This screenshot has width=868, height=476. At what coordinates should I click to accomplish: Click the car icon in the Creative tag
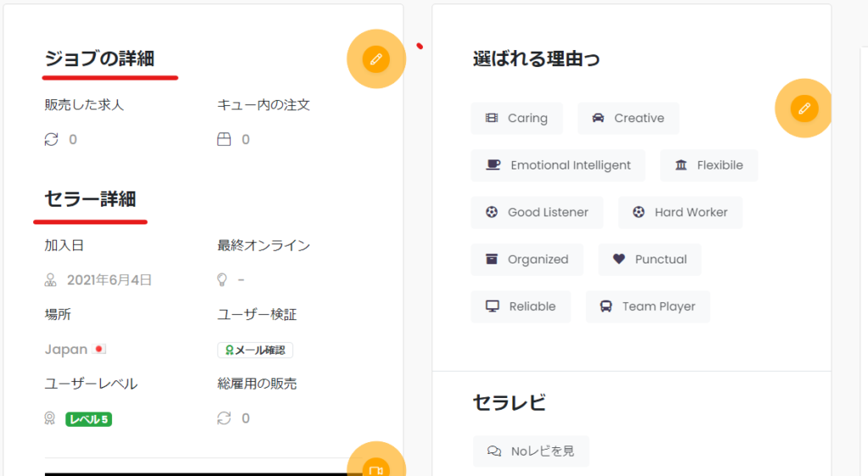(x=598, y=118)
